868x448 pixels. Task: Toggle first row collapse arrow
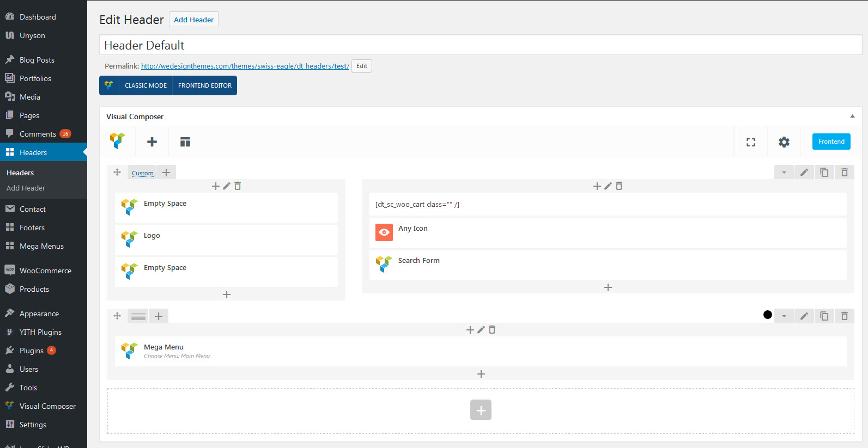pos(784,173)
